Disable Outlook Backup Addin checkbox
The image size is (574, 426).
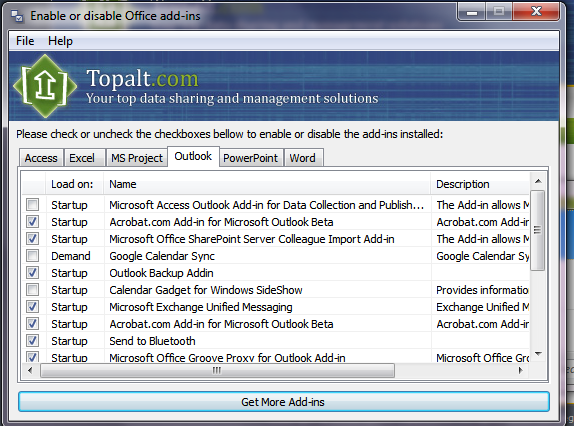pos(32,273)
